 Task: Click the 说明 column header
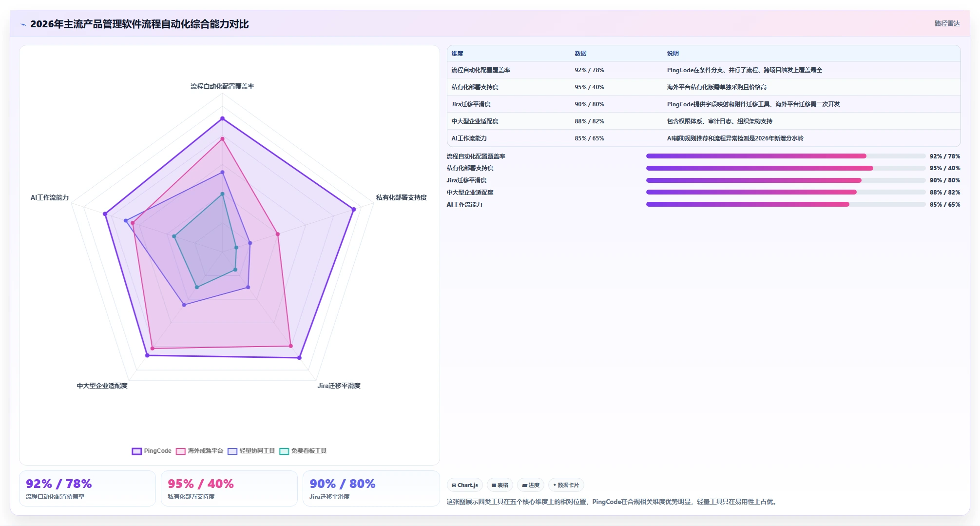(x=673, y=54)
